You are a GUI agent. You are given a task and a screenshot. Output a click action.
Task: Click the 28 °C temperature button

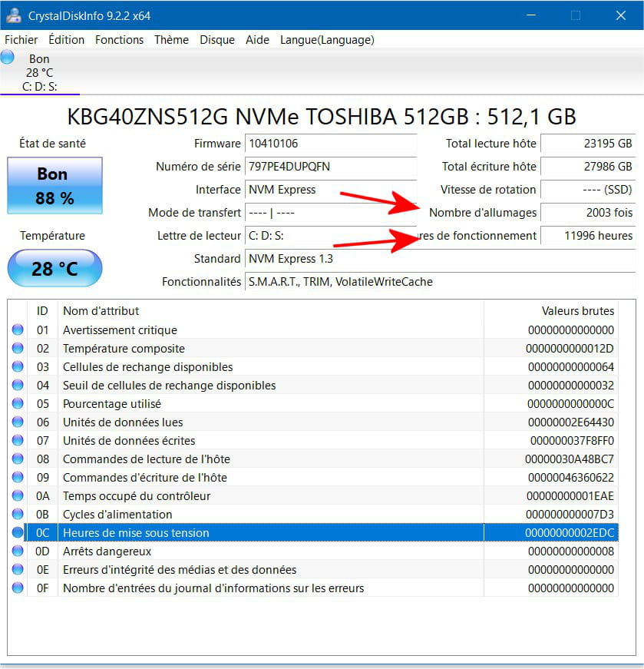pos(54,268)
